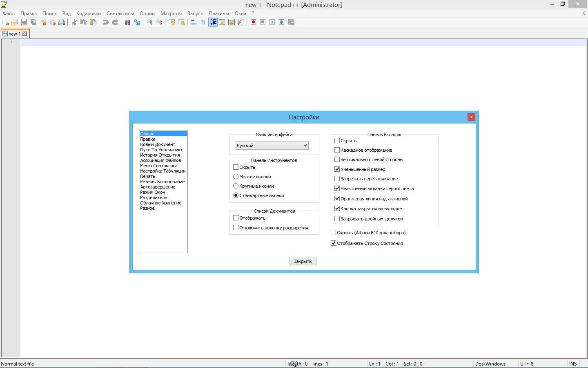Click the Playback macro icon
This screenshot has width=588, height=368.
(x=272, y=22)
